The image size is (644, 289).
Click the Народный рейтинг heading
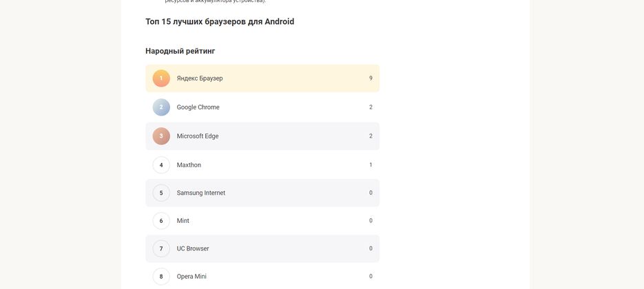point(180,51)
